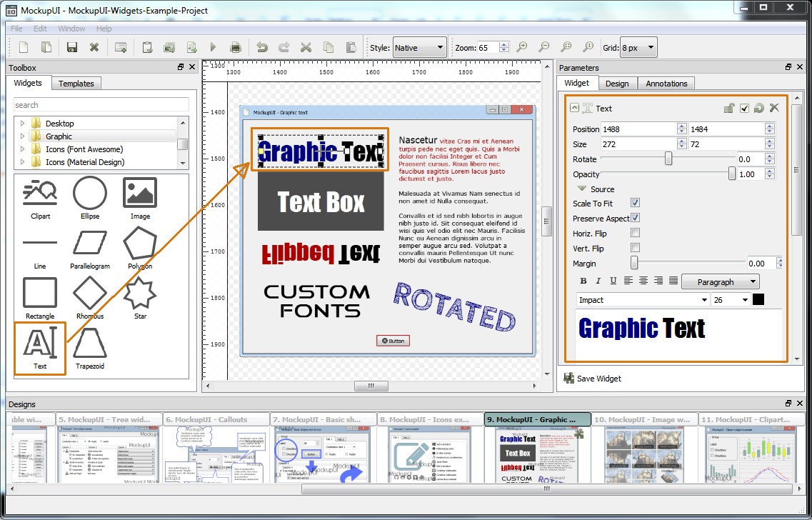Select the Ellipse widget
The width and height of the screenshot is (812, 520).
[90, 199]
